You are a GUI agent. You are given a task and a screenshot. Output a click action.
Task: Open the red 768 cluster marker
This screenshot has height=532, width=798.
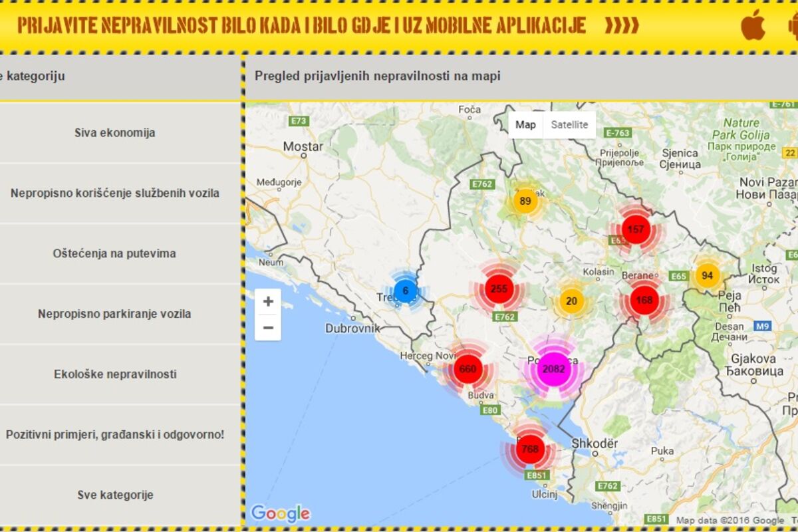click(x=529, y=449)
